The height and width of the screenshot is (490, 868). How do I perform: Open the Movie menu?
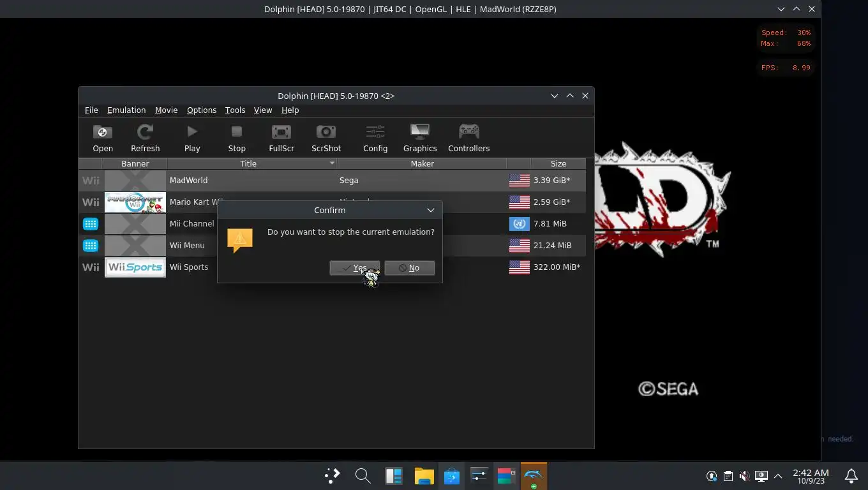tap(166, 110)
